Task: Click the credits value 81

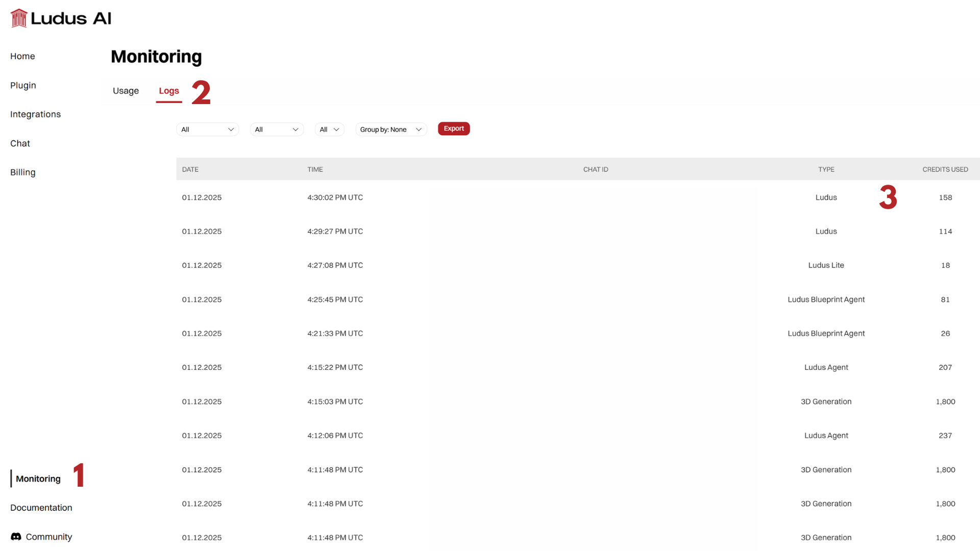Action: pos(945,299)
